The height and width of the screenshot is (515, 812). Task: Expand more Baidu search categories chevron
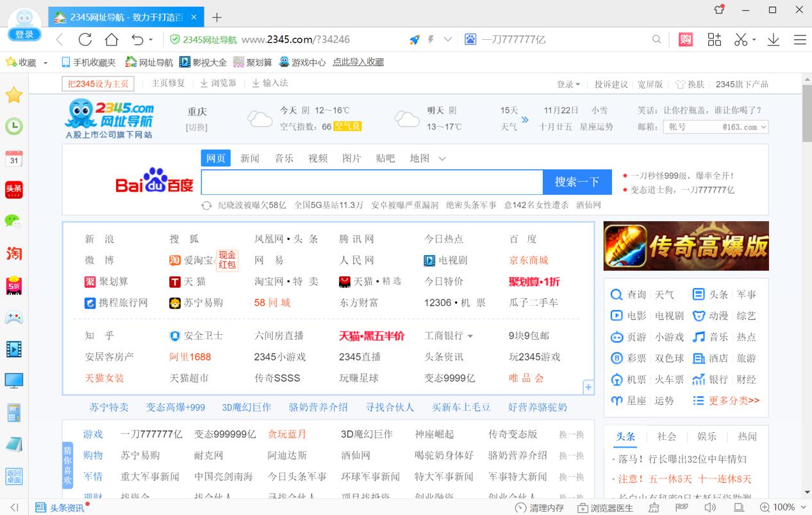coord(442,158)
